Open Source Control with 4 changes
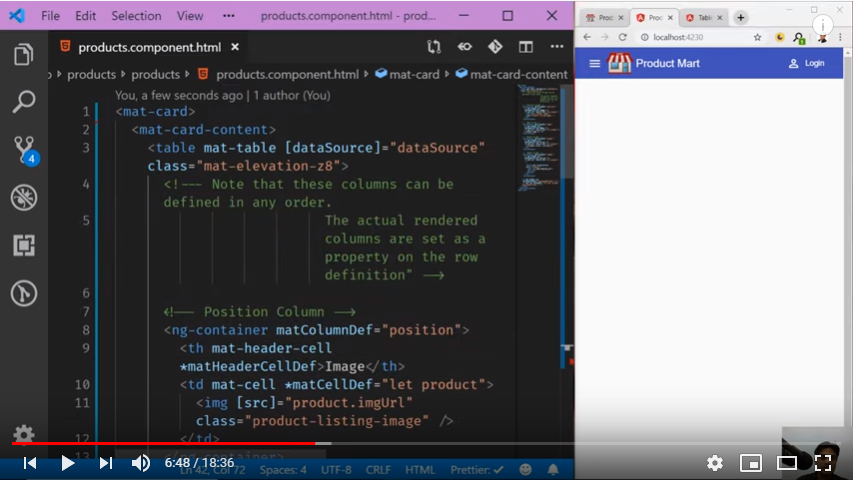853x480 pixels. coord(24,150)
